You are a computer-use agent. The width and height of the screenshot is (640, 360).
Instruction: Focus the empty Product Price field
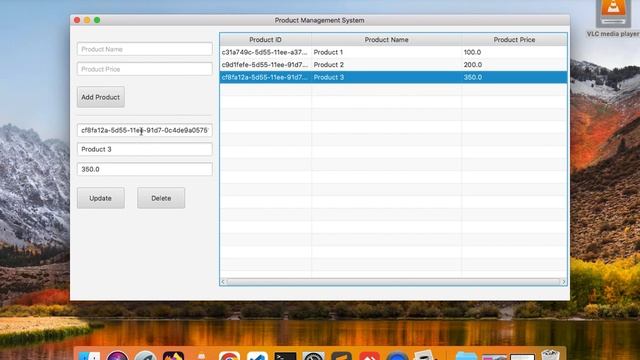[144, 69]
